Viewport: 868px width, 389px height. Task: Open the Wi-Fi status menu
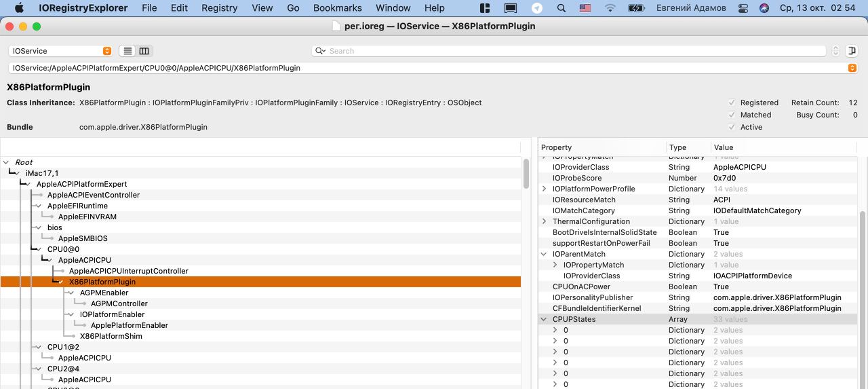click(610, 8)
